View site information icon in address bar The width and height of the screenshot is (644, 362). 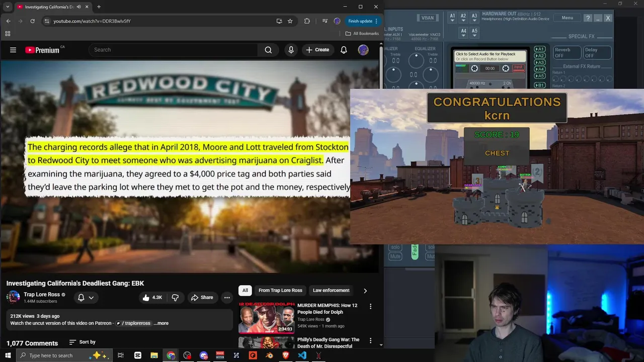47,21
